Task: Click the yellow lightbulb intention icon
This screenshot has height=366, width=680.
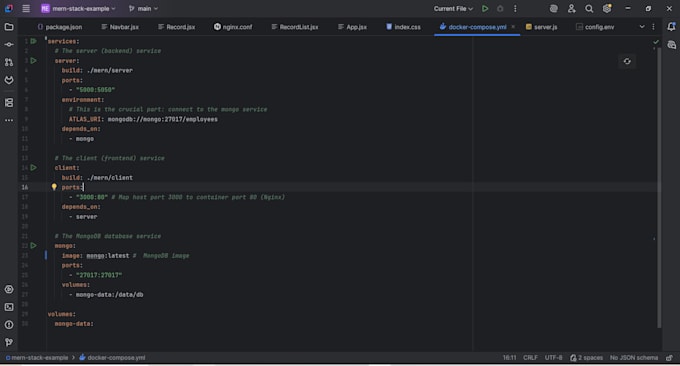Action: [54, 187]
